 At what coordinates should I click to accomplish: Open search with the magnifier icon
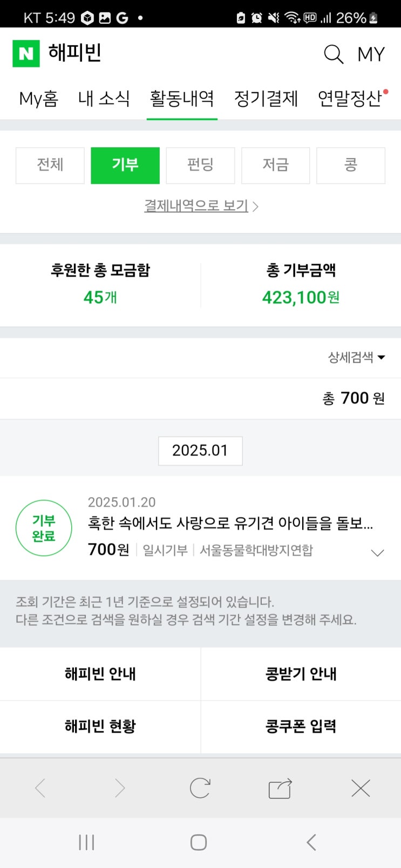[x=333, y=54]
